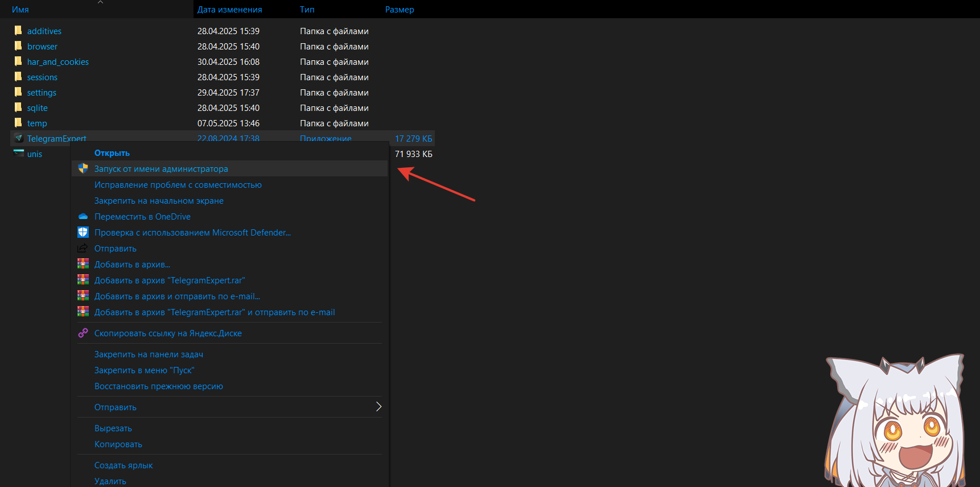Click WinRAR icon beside "Добавить в архив..."
Image resolution: width=980 pixels, height=487 pixels.
[83, 264]
